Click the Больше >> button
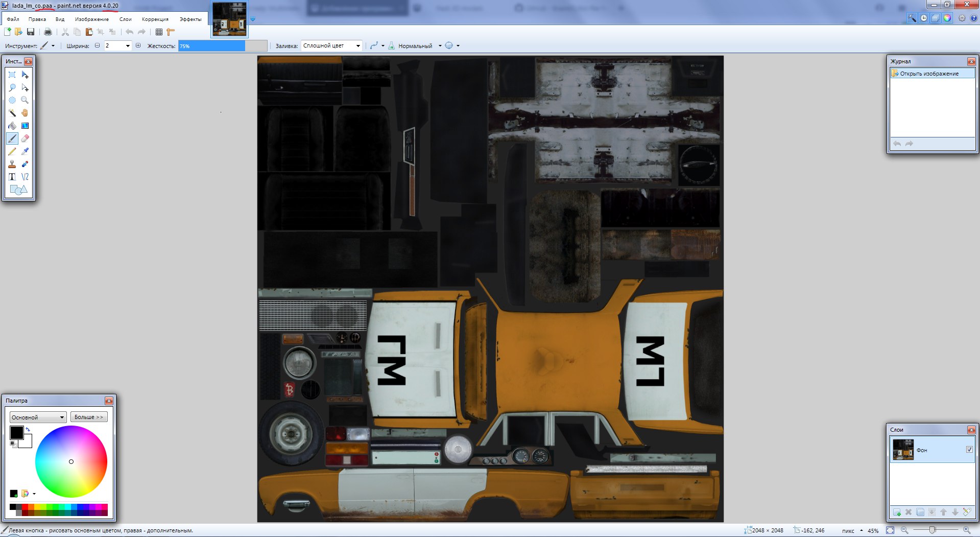Screen dimensions: 980x537 [x=89, y=417]
